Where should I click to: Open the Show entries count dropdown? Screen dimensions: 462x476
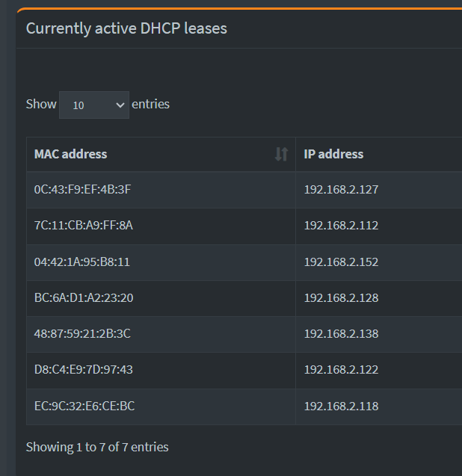[94, 105]
